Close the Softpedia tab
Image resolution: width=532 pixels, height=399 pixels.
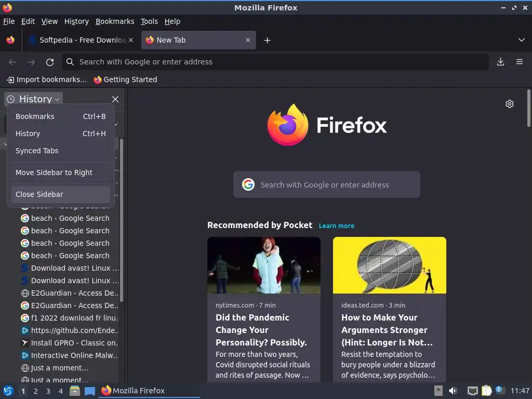(131, 40)
